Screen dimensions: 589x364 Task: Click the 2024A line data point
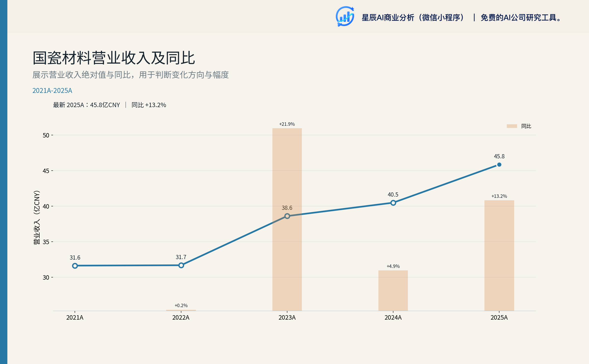tap(393, 203)
